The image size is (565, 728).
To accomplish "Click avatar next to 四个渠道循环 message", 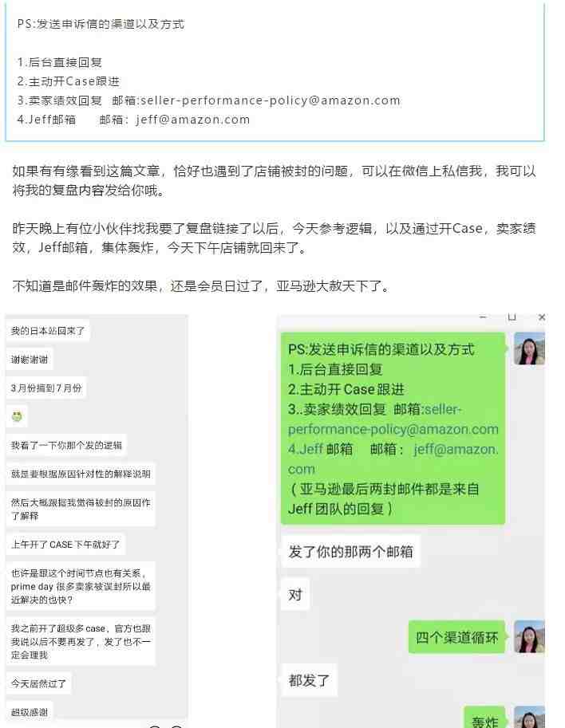I will pyautogui.click(x=529, y=636).
